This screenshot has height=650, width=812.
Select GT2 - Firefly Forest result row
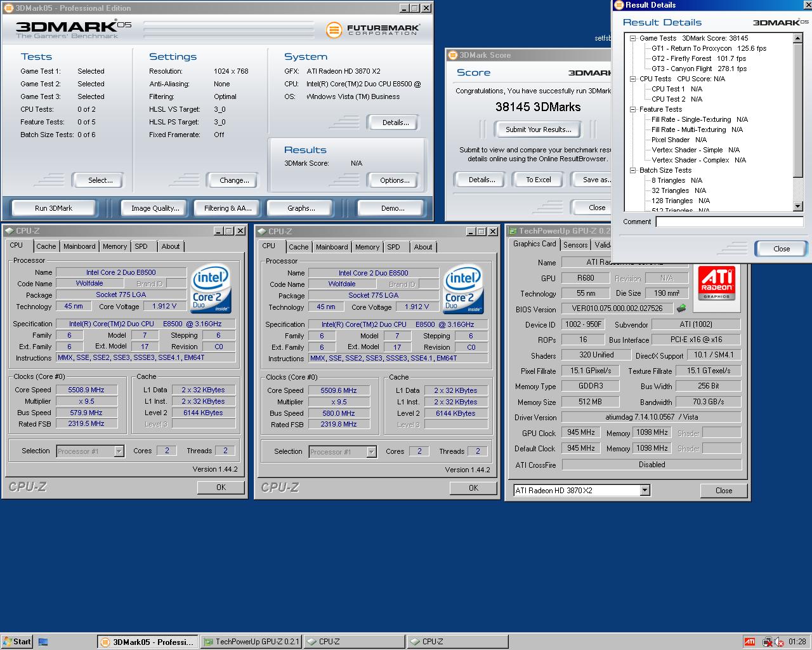click(699, 58)
